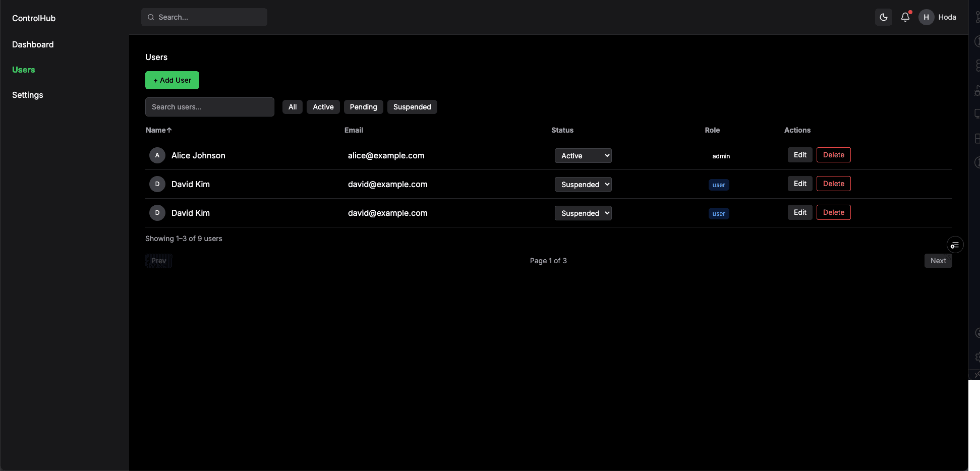The image size is (980, 471).
Task: Open Settings from the sidebar
Action: coord(28,95)
